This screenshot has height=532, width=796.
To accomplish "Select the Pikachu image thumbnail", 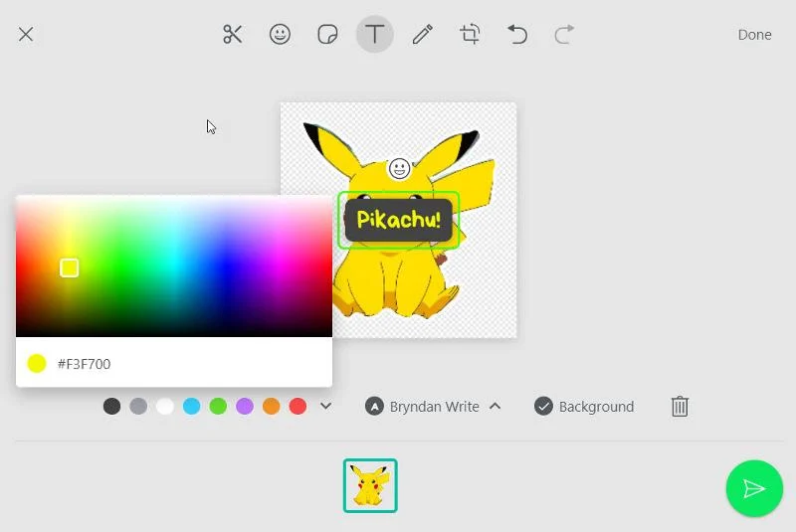I will 370,486.
